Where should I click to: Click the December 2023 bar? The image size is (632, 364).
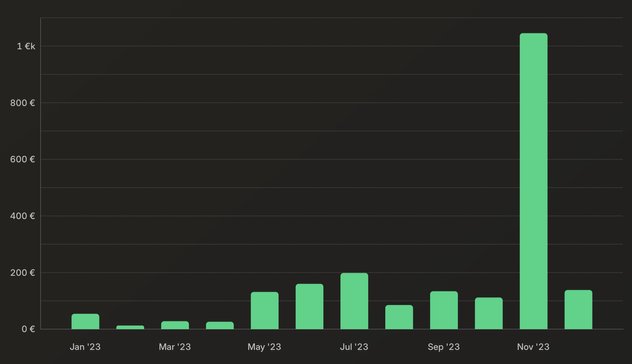click(x=578, y=309)
